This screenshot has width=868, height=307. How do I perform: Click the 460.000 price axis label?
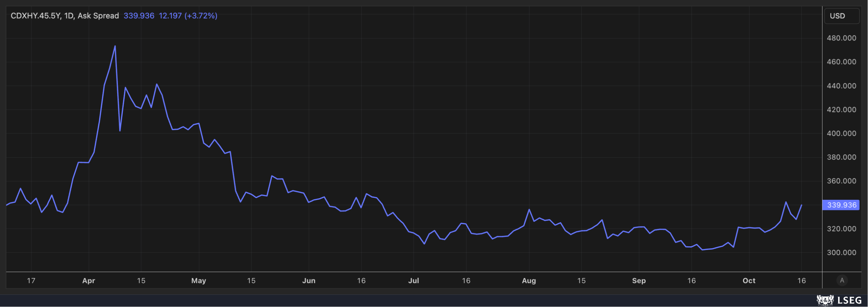tap(841, 62)
